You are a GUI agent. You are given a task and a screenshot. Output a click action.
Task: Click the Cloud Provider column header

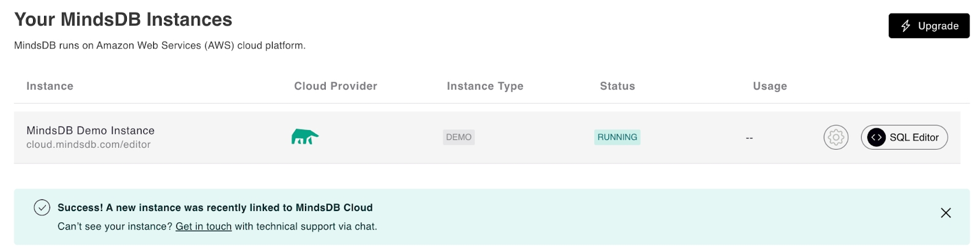pyautogui.click(x=336, y=87)
